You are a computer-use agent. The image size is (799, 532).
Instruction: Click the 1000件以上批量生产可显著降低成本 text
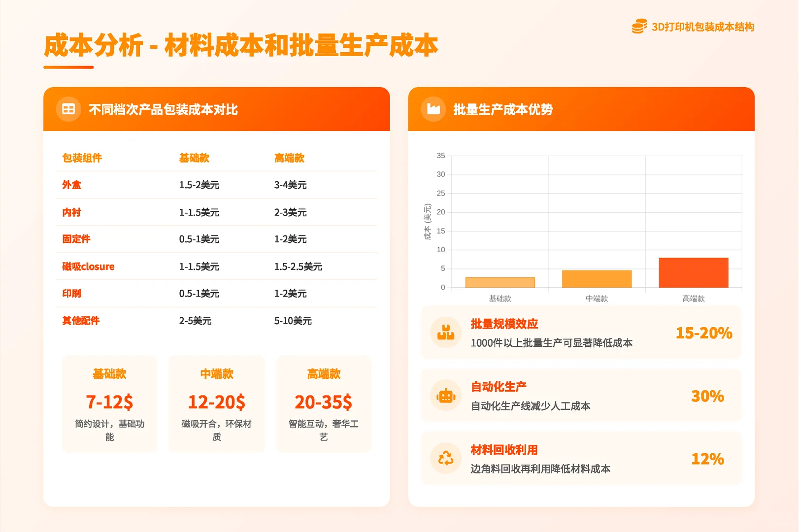tap(551, 343)
